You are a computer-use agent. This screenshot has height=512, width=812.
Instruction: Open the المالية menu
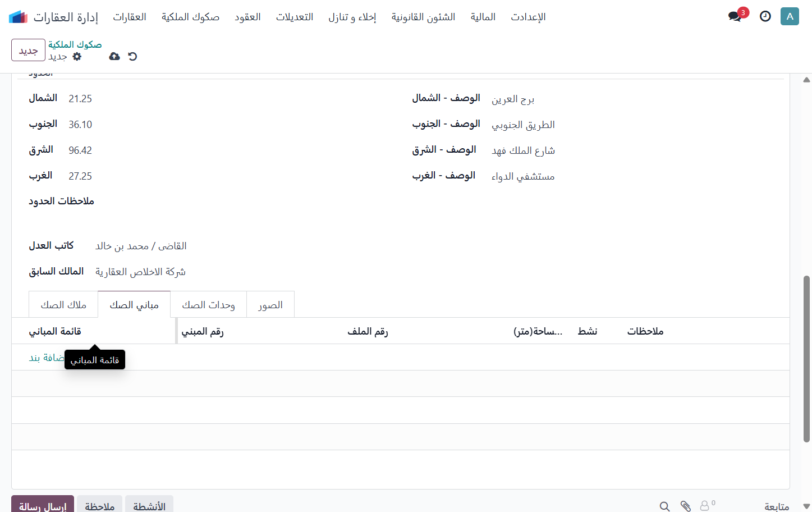tap(483, 17)
